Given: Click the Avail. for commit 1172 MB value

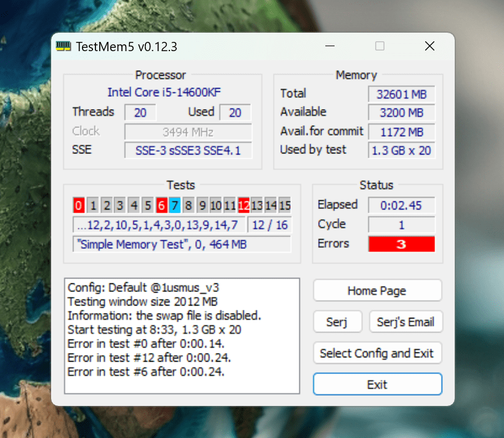Looking at the screenshot, I should (x=402, y=132).
